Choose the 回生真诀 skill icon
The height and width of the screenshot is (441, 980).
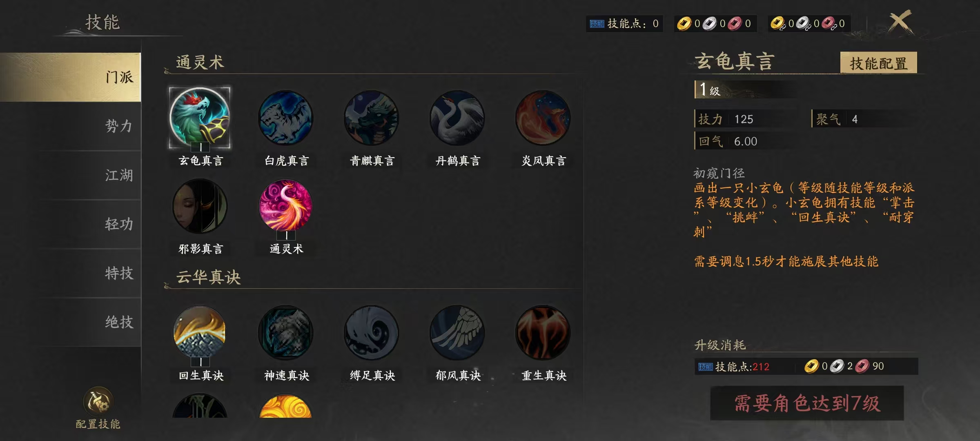(200, 332)
